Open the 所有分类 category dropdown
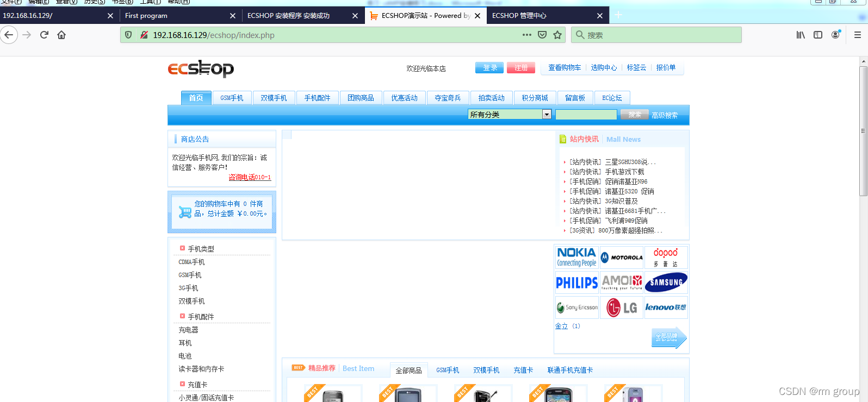The width and height of the screenshot is (868, 402). tap(510, 114)
